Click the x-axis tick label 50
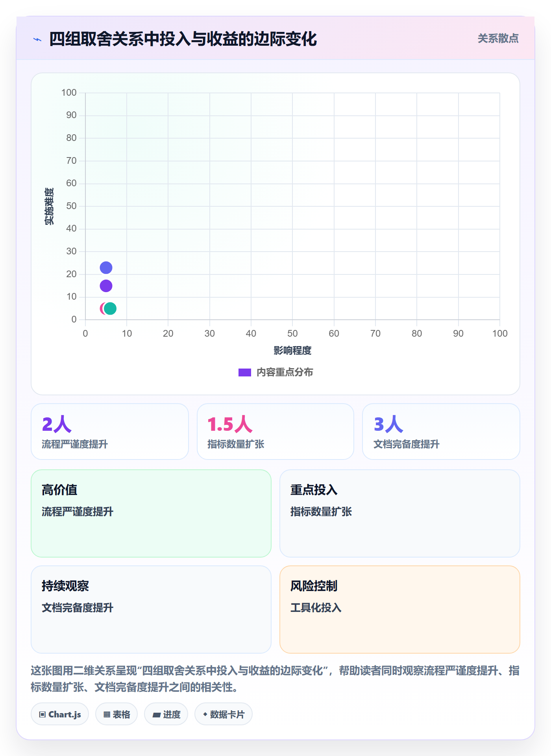Viewport: 551px width, 756px height. coord(292,334)
